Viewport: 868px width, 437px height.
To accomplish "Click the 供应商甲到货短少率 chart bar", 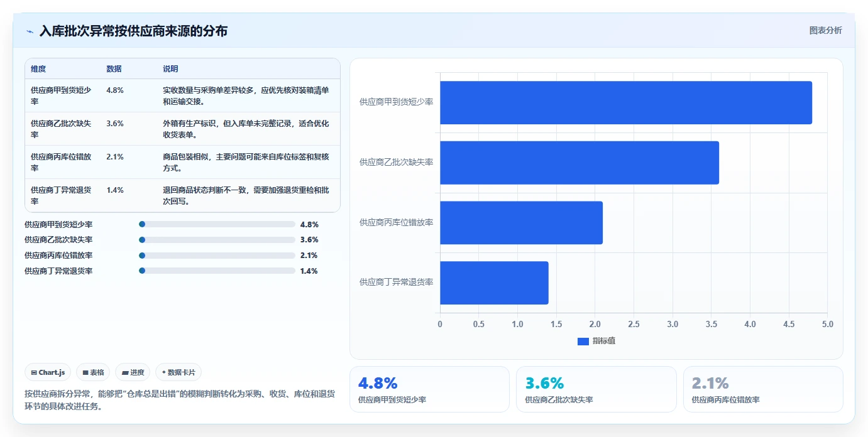I will (x=626, y=102).
